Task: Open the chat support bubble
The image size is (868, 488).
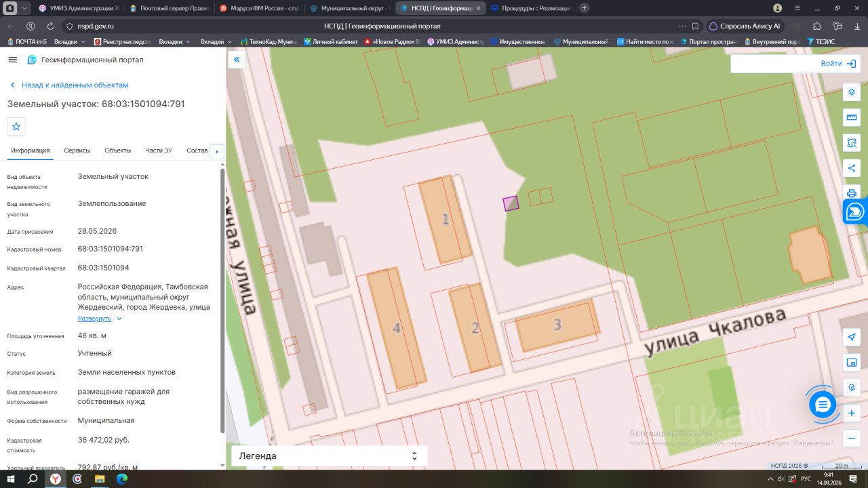Action: [x=823, y=405]
